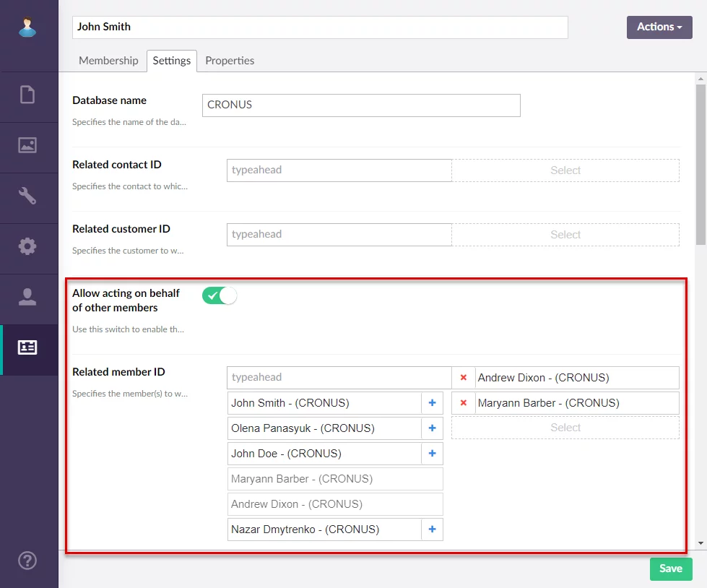Image resolution: width=707 pixels, height=588 pixels.
Task: Open the gear icon section in sidebar
Action: [x=27, y=246]
